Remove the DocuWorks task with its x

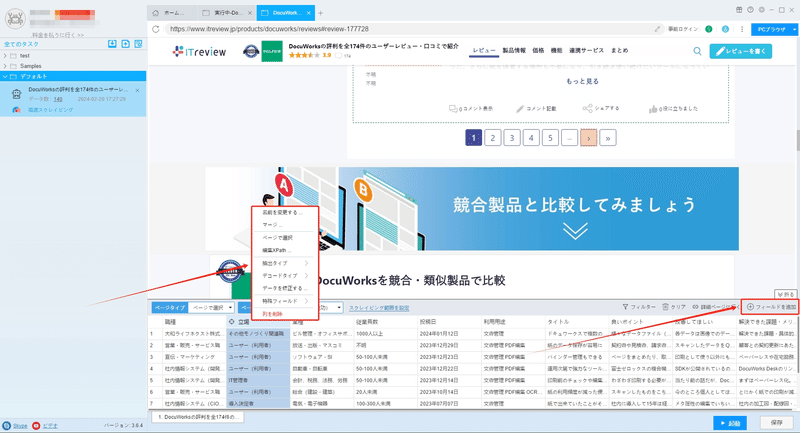pyautogui.click(x=137, y=90)
